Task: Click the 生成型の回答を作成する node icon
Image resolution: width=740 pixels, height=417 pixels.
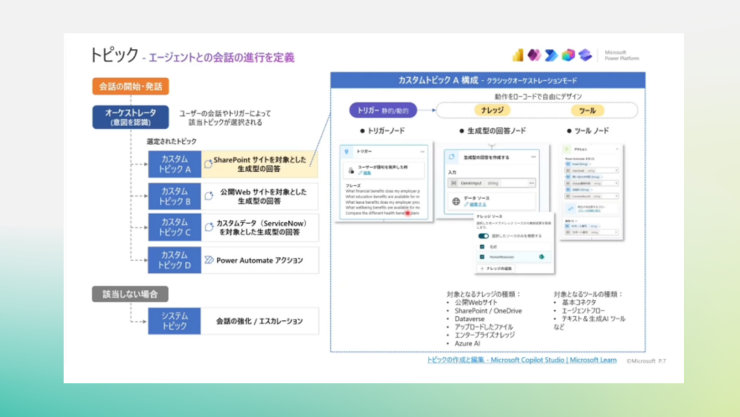Action: [452, 157]
